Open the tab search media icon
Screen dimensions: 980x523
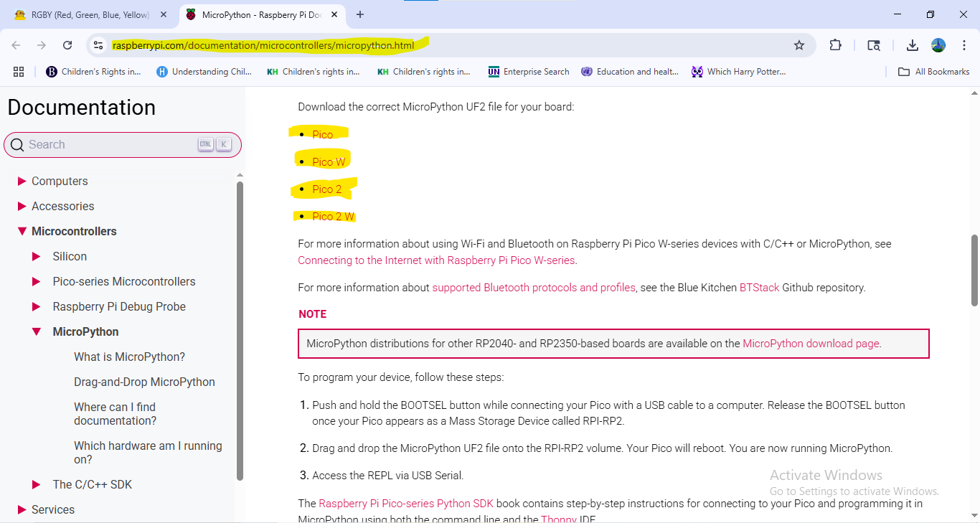tap(874, 45)
